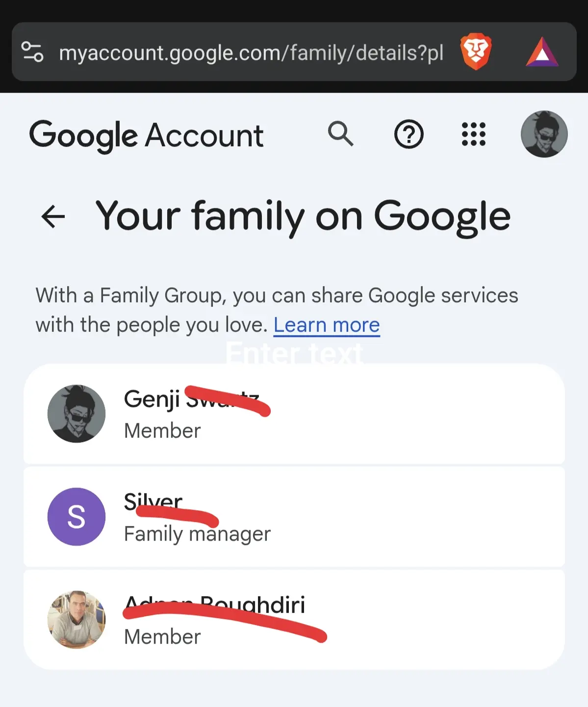588x707 pixels.
Task: Open the Brave Rewards triangle icon
Action: click(x=542, y=52)
